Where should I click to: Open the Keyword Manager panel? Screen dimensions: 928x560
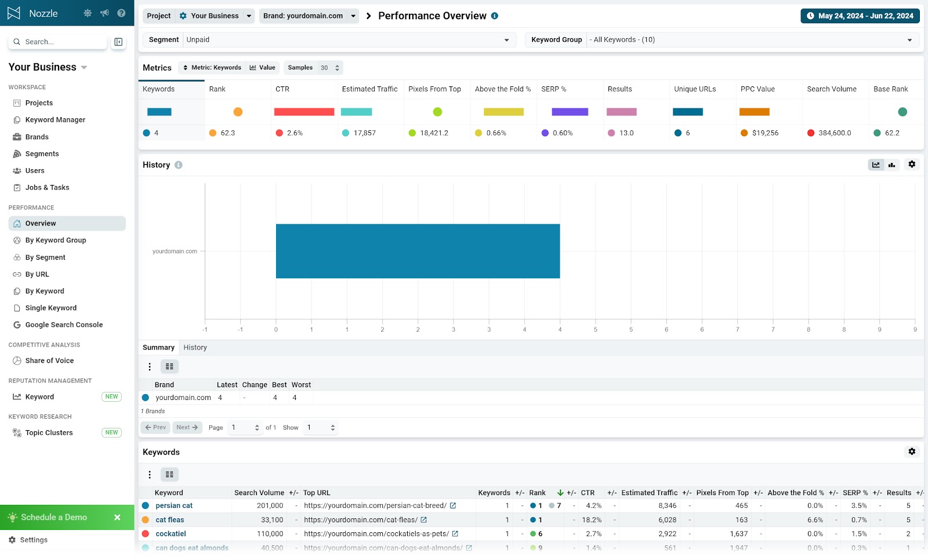[x=56, y=119]
